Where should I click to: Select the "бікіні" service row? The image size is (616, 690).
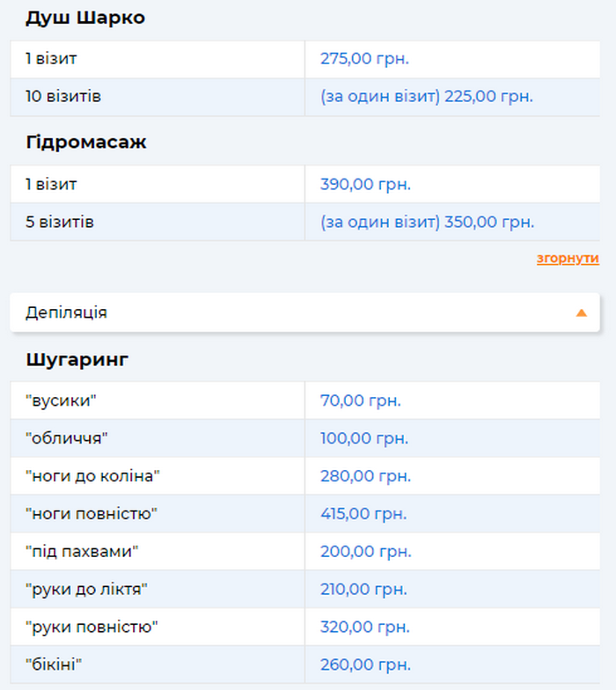coord(60,665)
